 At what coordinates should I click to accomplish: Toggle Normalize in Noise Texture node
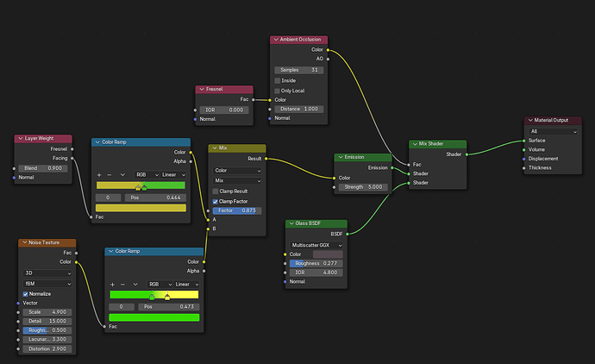25,294
